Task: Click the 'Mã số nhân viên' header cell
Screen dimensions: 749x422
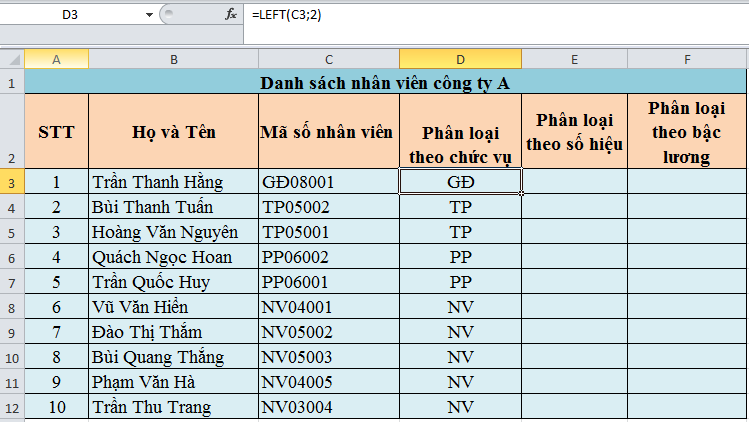Action: coord(329,131)
